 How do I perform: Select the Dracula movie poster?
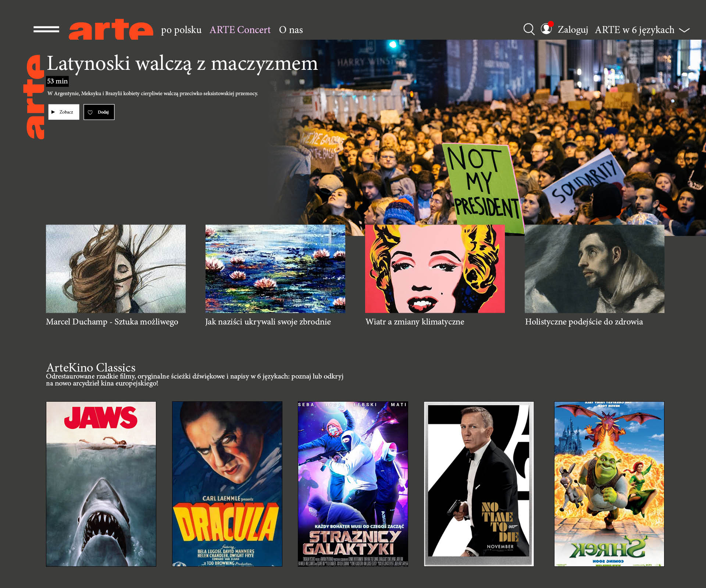227,484
